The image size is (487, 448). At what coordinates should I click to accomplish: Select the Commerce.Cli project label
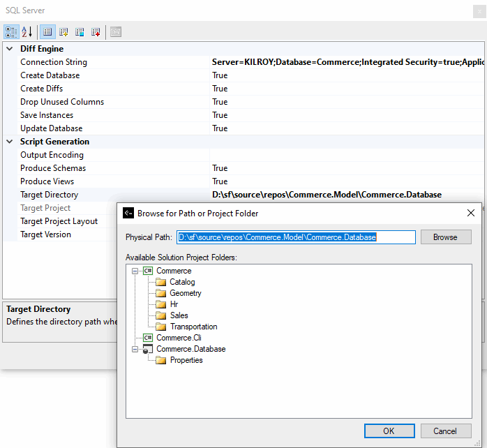(179, 338)
